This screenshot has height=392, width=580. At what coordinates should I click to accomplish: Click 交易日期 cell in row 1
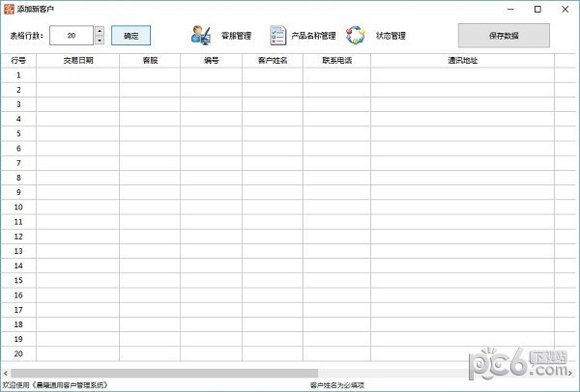pos(78,75)
